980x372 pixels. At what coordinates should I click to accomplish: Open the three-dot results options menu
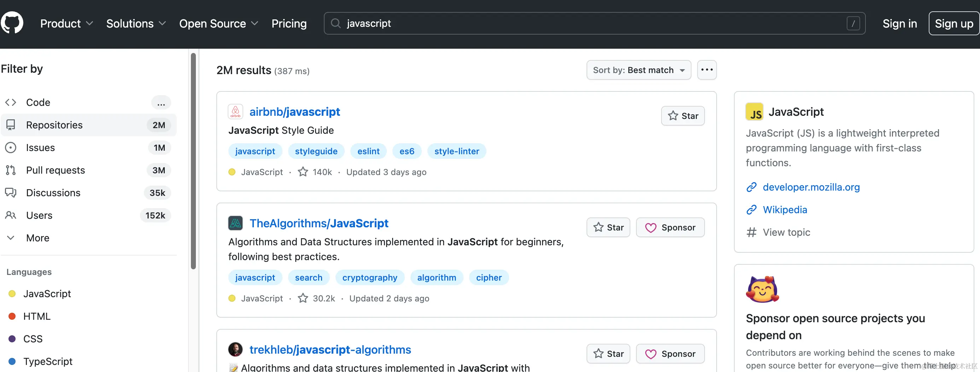click(706, 70)
